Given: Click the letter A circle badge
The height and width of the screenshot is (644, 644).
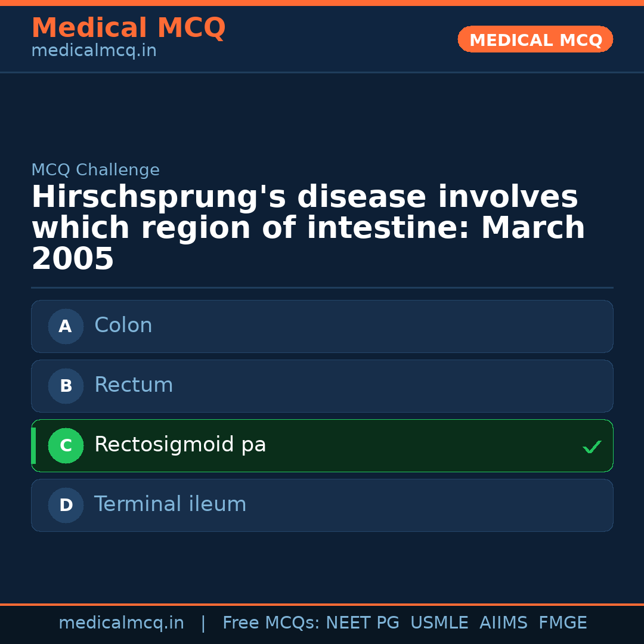Looking at the screenshot, I should (66, 326).
